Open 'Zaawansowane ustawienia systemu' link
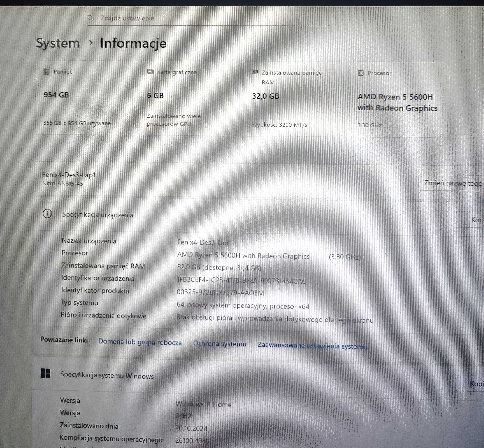The width and height of the screenshot is (484, 448). tap(312, 345)
